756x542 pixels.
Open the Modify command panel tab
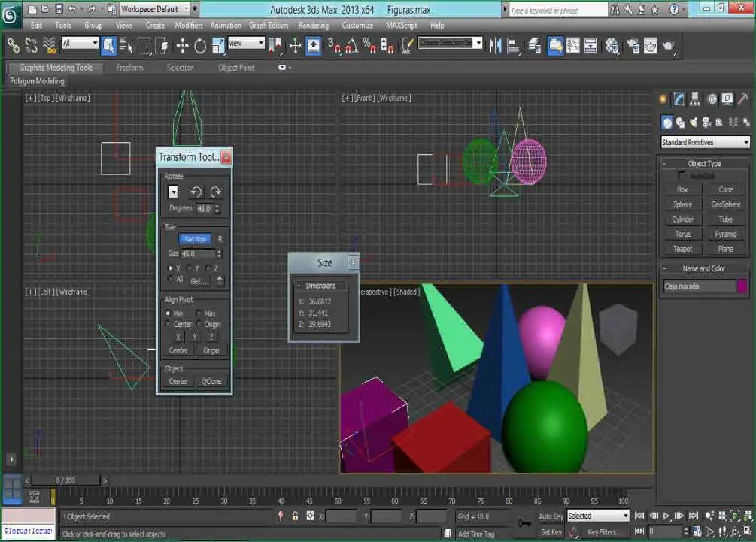[x=679, y=99]
